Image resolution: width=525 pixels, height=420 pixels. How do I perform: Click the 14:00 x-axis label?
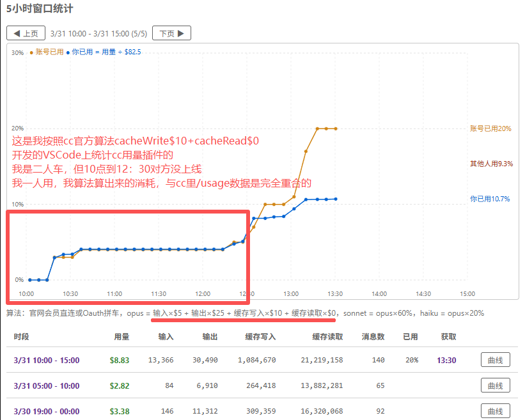(x=379, y=294)
